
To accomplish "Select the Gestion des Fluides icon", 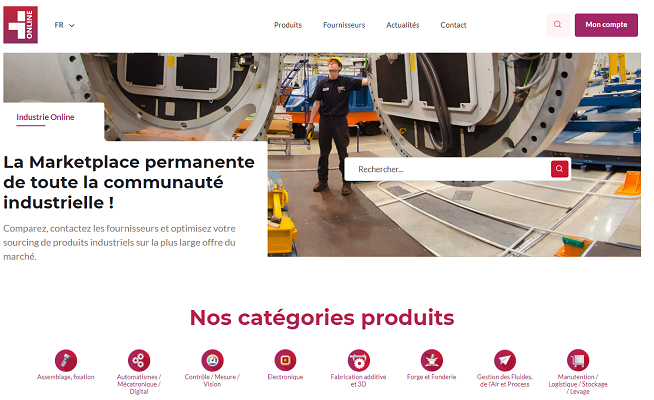I will tap(505, 360).
